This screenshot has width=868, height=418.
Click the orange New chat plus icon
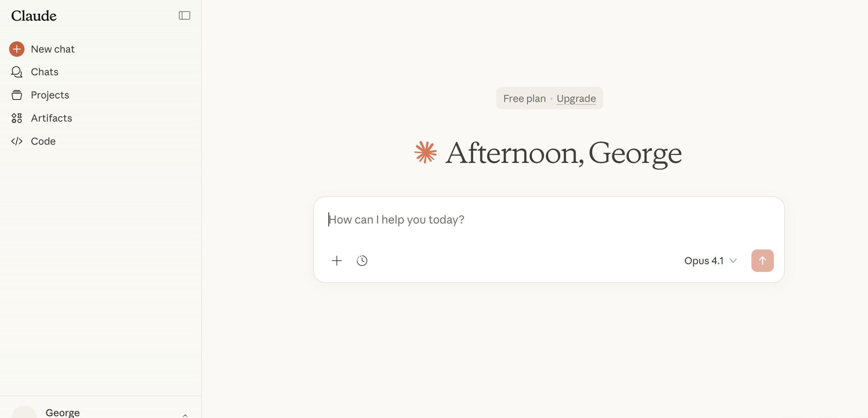(x=17, y=49)
